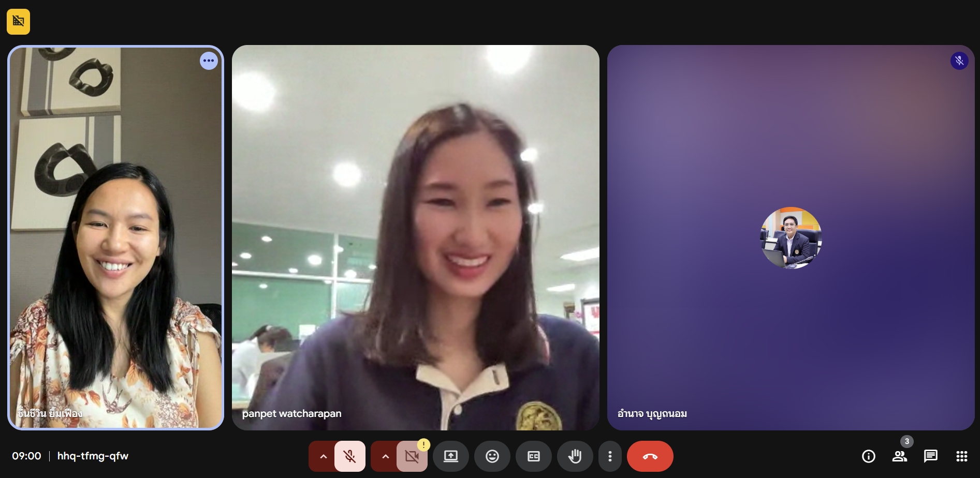Turn on the camera
980x478 pixels.
click(412, 456)
